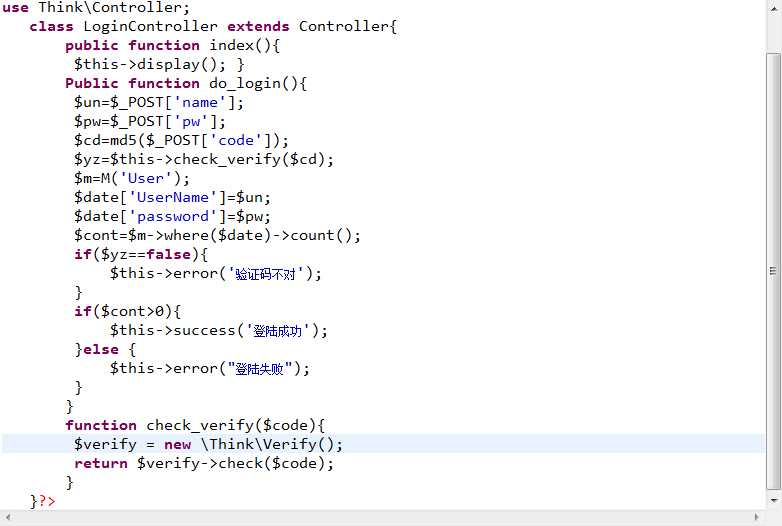
Task: Click the vertical scrollbar thumb grip
Action: click(x=773, y=271)
